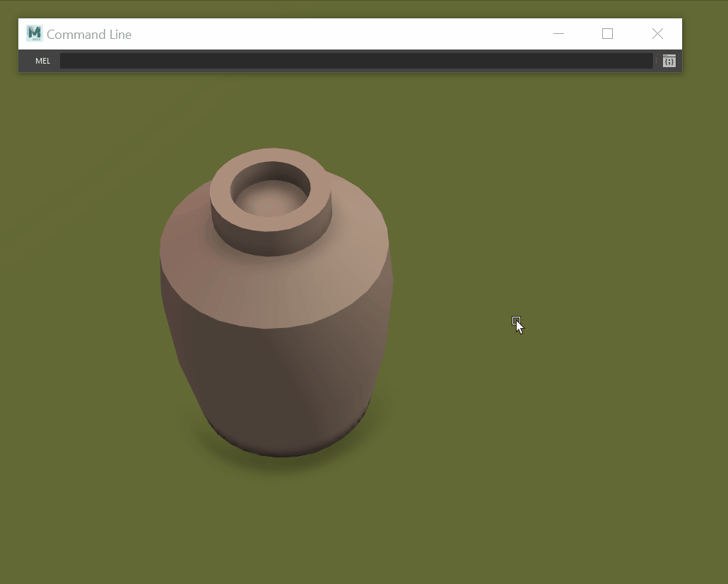Maximize the Command Line window
The width and height of the screenshot is (728, 584).
607,34
